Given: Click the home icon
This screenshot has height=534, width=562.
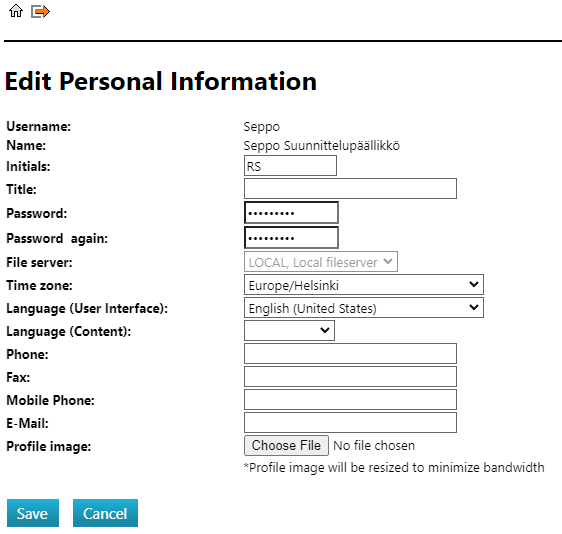Looking at the screenshot, I should click(16, 11).
